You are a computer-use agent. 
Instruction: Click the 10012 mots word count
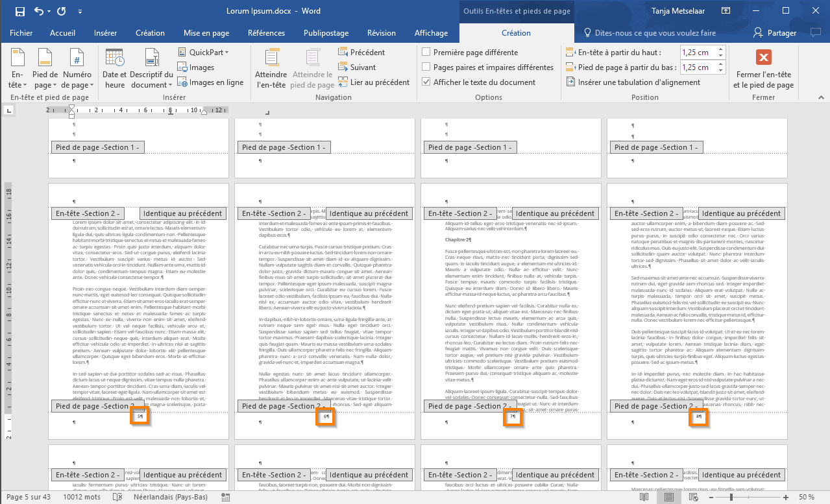click(81, 497)
